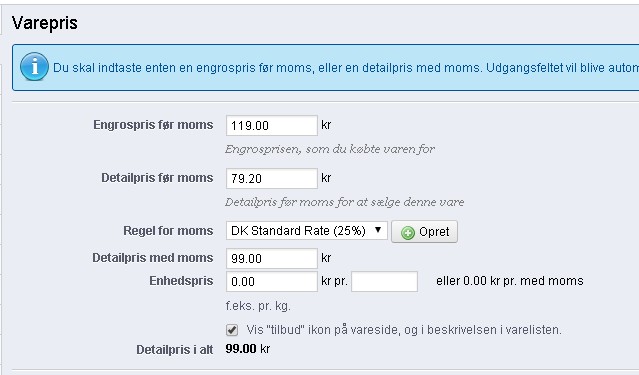Screen dimensions: 639x375
Task: Select the Detailpris med moms field
Action: tap(272, 258)
